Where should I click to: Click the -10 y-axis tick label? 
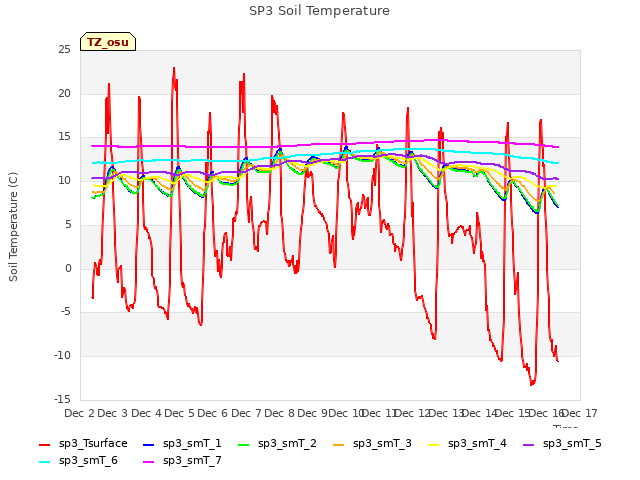pos(62,356)
